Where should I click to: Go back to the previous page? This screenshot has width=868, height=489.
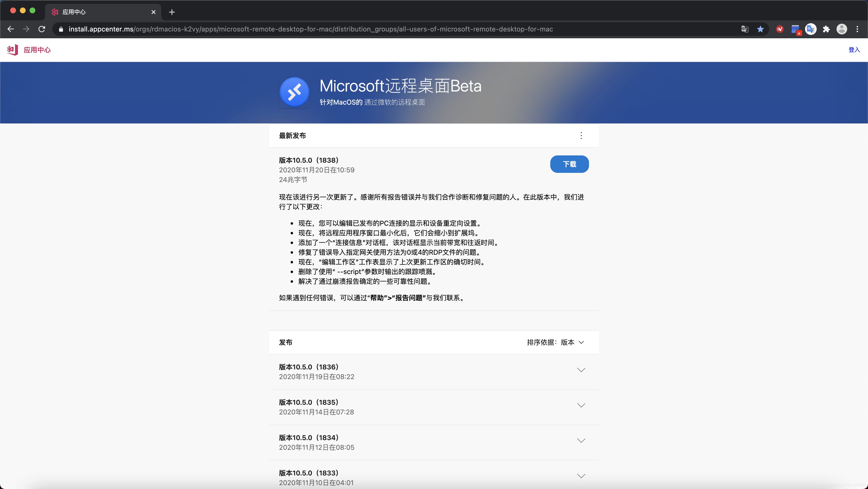pyautogui.click(x=11, y=29)
